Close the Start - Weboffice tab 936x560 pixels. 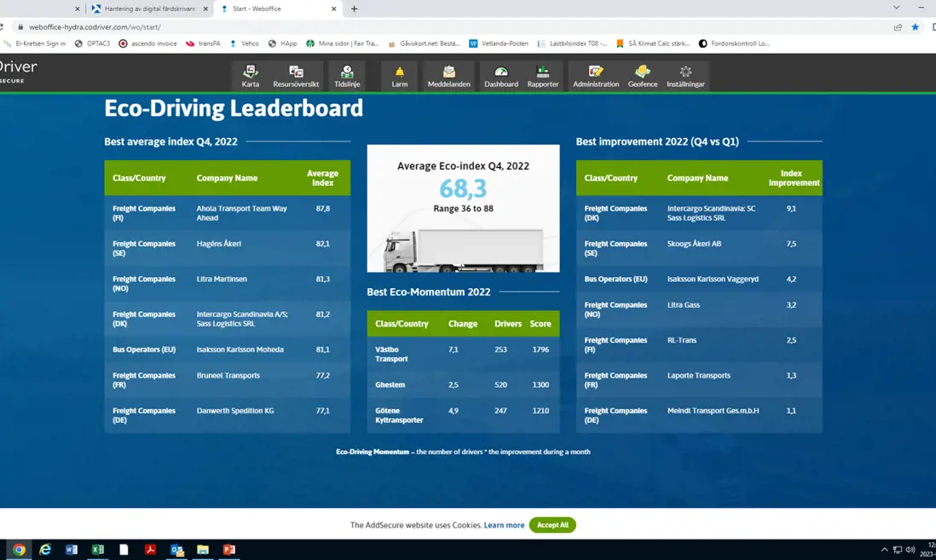point(333,9)
